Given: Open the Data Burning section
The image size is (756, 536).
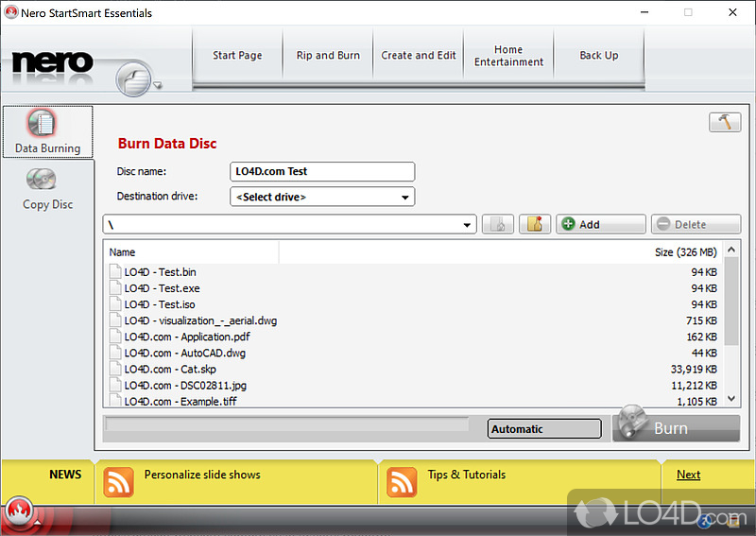Looking at the screenshot, I should [x=47, y=131].
